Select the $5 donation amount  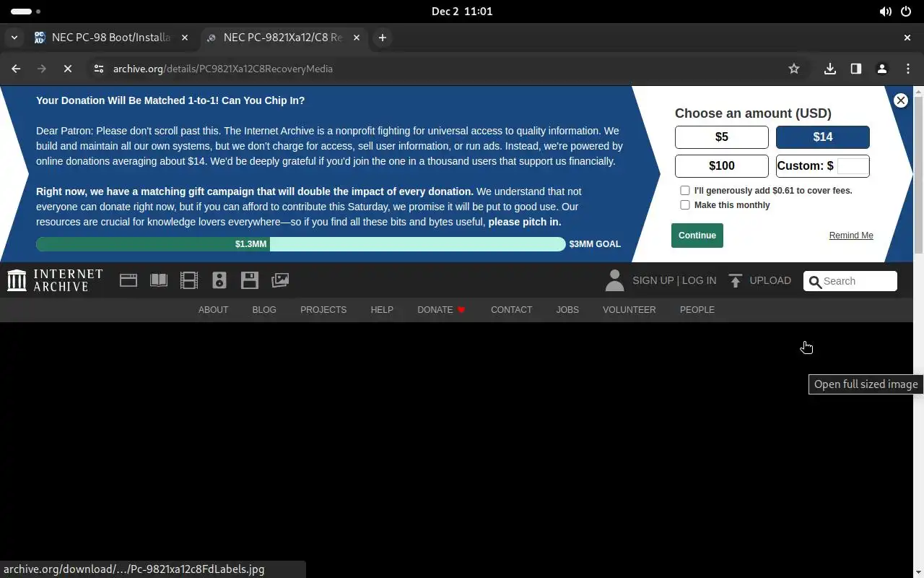[722, 137]
